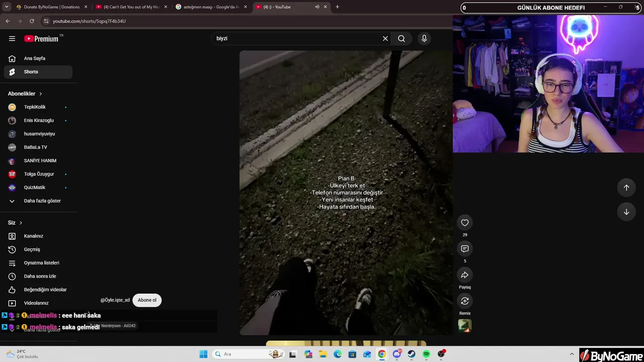Expand Daha fazla göster subscriptions list

(x=38, y=201)
